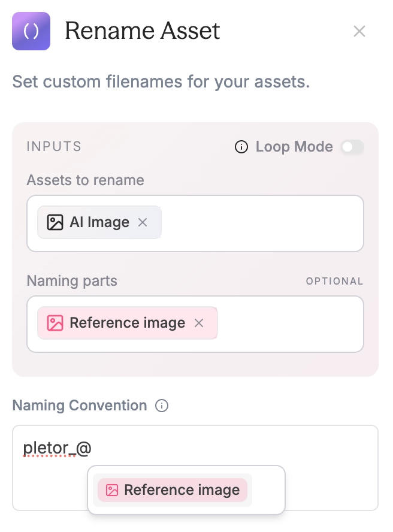This screenshot has height=532, width=393.
Task: Click the OPTIONAL label above Naming parts
Action: (x=334, y=281)
